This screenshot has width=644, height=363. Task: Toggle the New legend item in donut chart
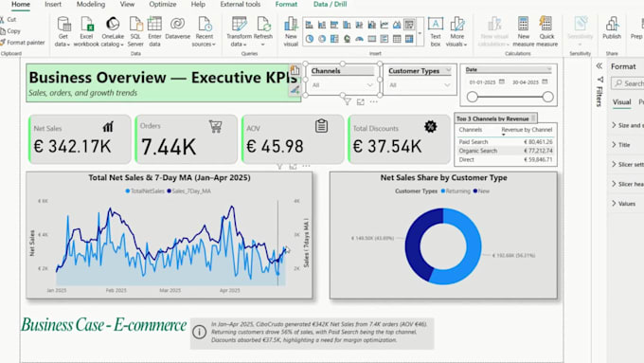pos(481,191)
